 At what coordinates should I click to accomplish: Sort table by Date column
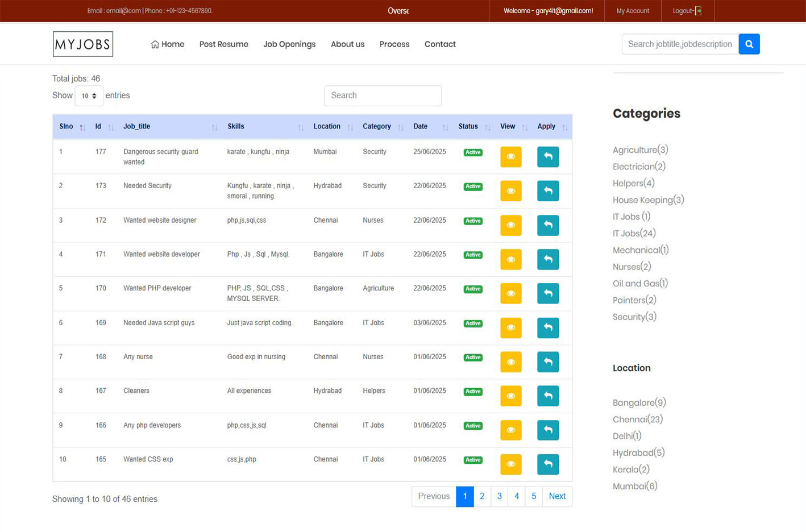tap(431, 127)
